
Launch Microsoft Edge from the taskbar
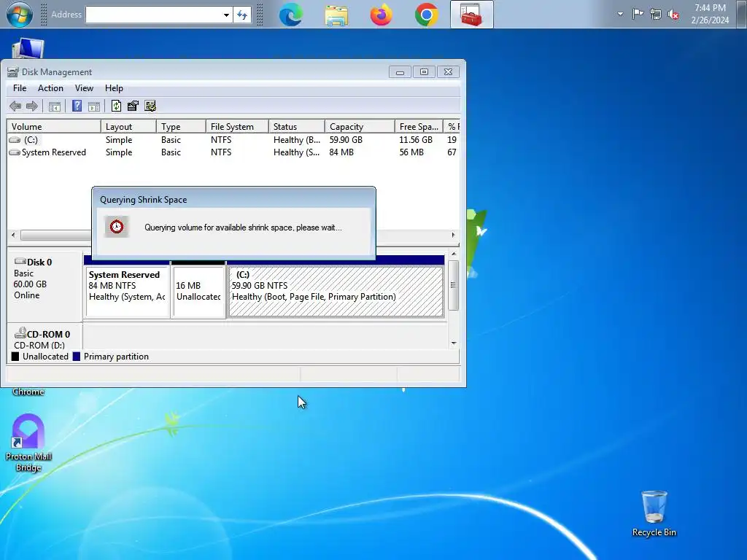pyautogui.click(x=290, y=15)
